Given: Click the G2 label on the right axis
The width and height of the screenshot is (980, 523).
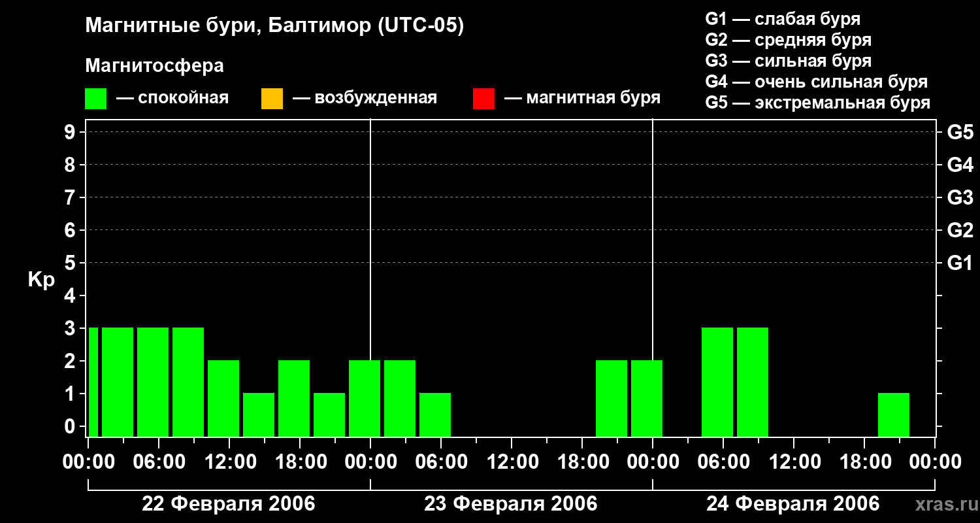Looking at the screenshot, I should pos(960,230).
